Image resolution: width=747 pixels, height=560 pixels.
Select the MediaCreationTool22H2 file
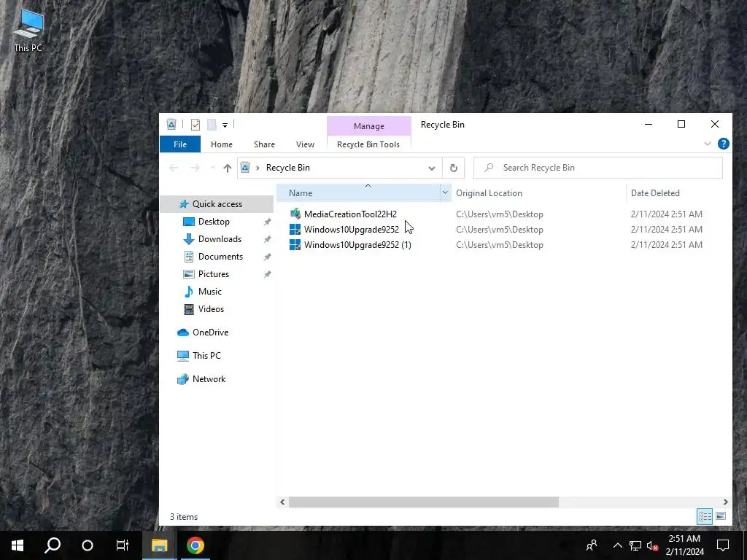pos(350,214)
